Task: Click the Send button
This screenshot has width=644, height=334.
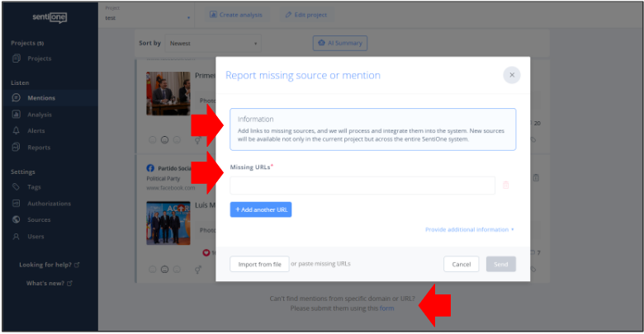Action: 501,264
